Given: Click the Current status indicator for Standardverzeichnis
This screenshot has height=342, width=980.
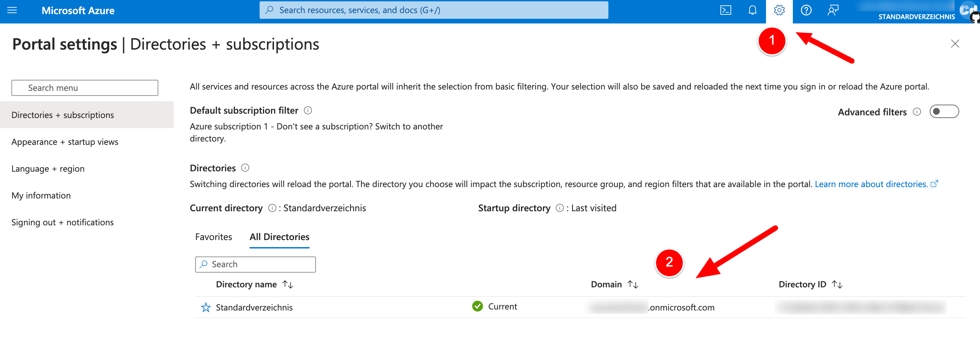Looking at the screenshot, I should click(x=478, y=306).
